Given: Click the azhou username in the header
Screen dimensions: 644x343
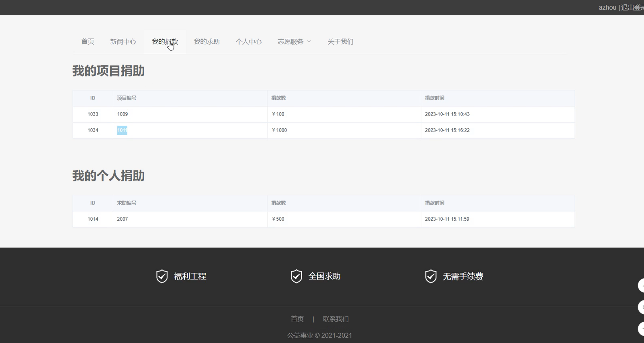Looking at the screenshot, I should [607, 8].
